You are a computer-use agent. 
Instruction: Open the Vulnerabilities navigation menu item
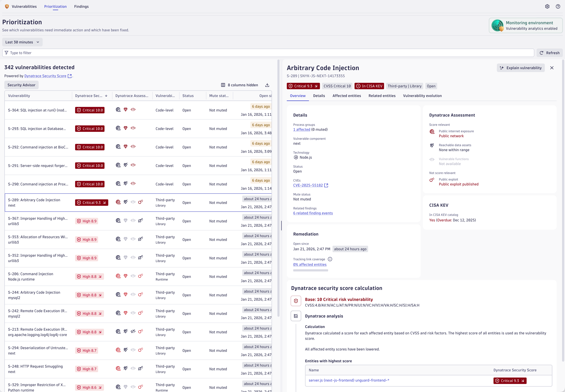[24, 6]
